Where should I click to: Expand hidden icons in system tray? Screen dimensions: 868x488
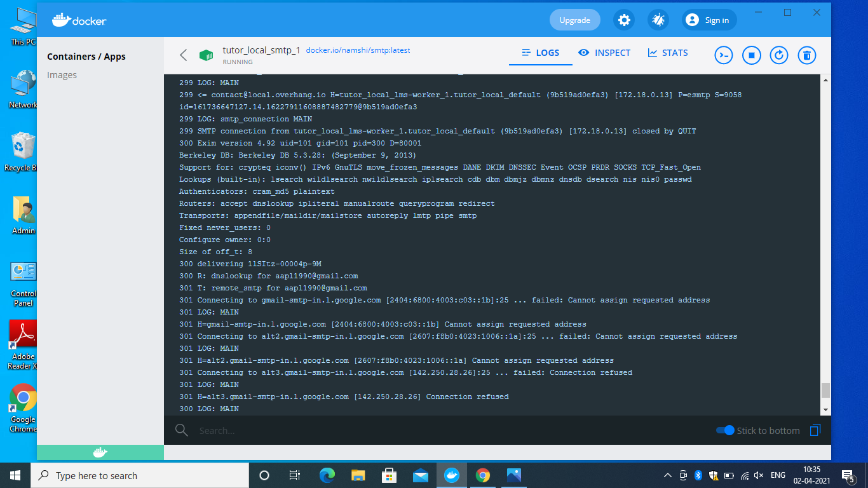667,475
